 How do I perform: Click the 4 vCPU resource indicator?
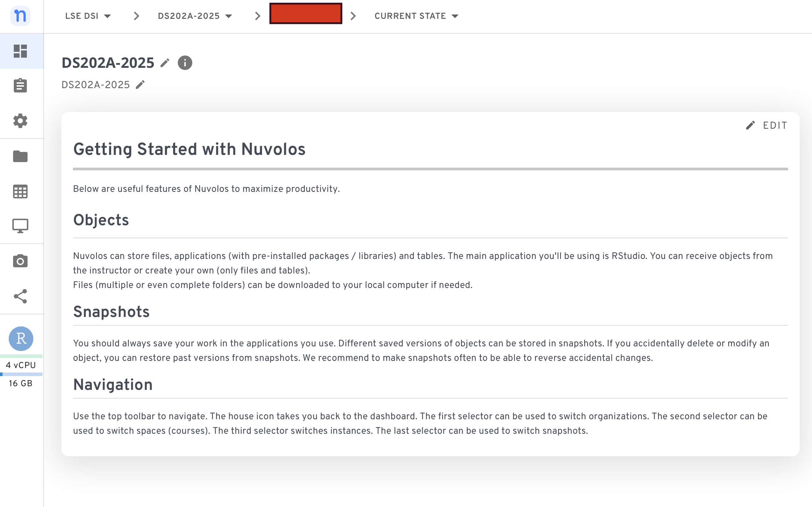tap(21, 365)
